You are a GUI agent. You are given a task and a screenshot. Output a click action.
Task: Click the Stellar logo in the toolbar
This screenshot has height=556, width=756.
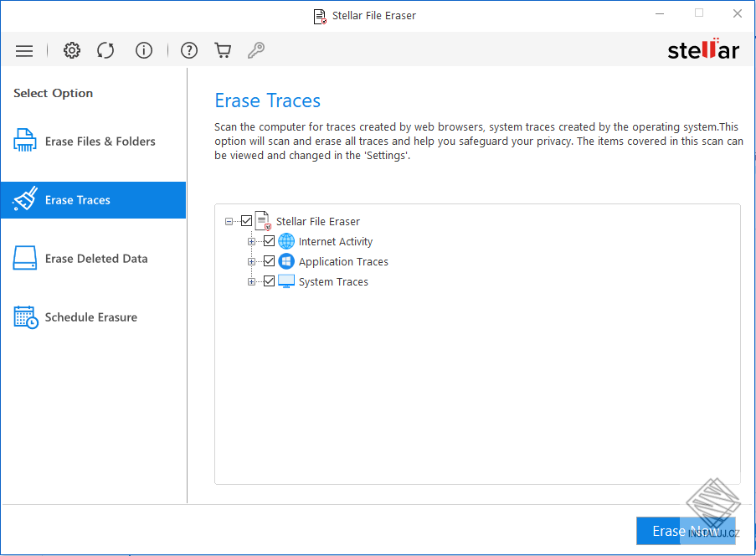coord(703,49)
